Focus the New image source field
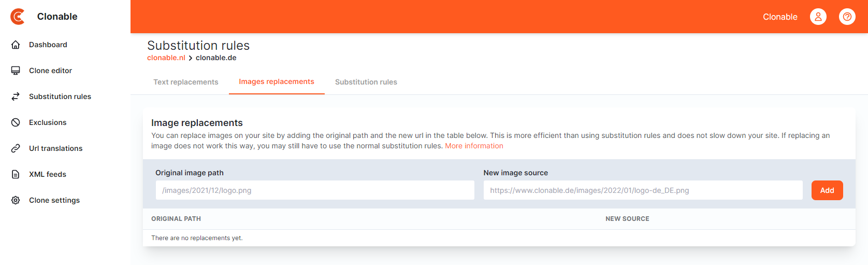Image resolution: width=868 pixels, height=265 pixels. [x=643, y=190]
